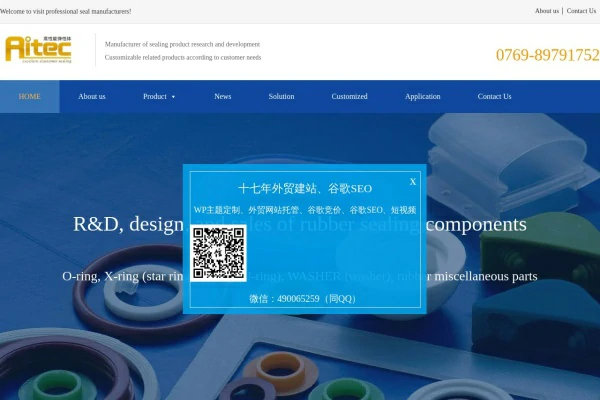
Task: Click the top-right About us link
Action: pos(547,11)
